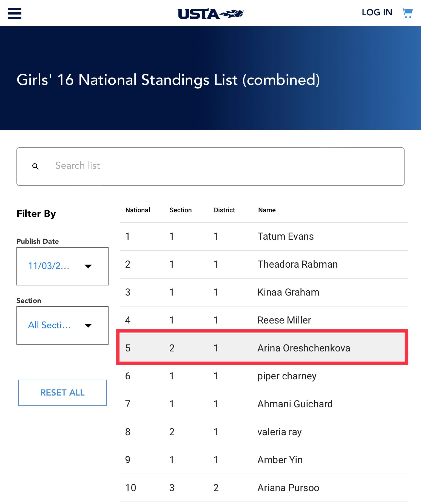
Task: Click on Ariana Pursoo's row
Action: pos(288,488)
